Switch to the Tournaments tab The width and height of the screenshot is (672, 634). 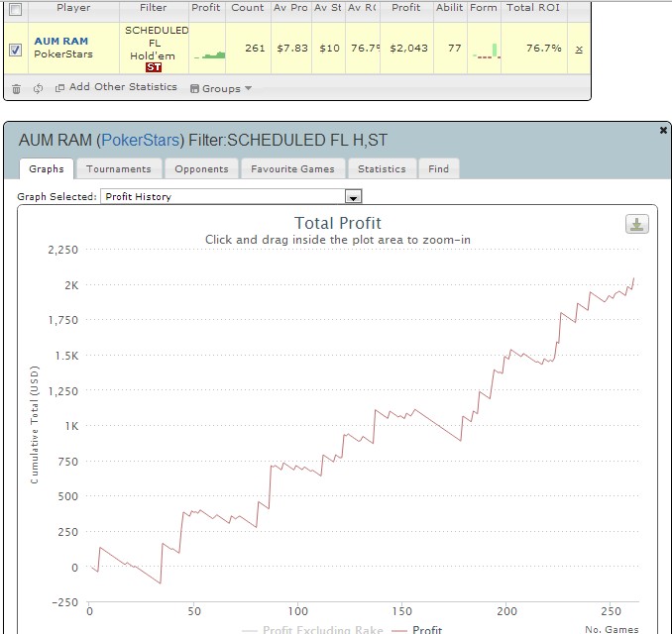click(119, 168)
